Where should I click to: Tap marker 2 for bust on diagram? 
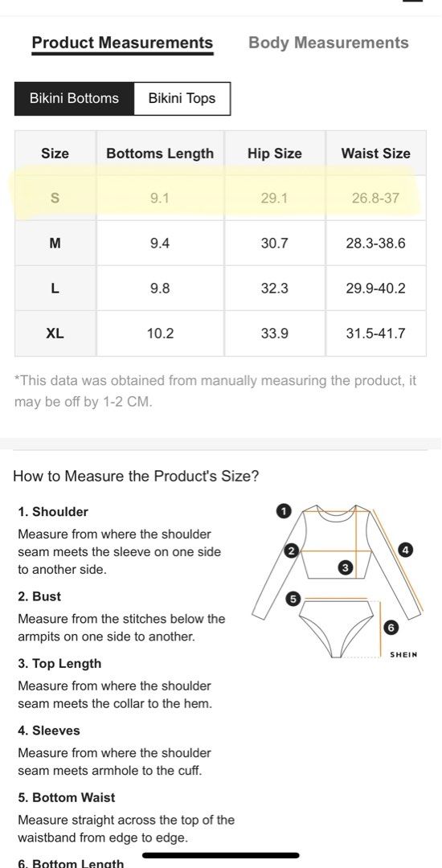pos(291,551)
